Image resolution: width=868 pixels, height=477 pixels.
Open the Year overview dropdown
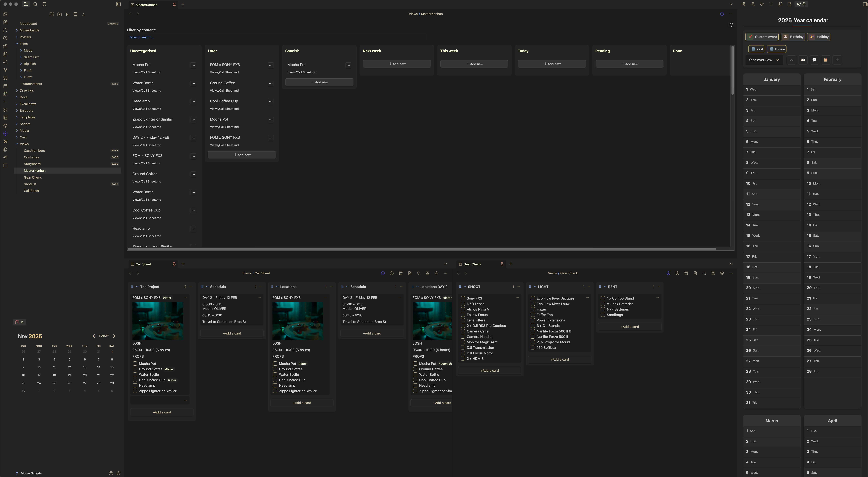pyautogui.click(x=763, y=60)
